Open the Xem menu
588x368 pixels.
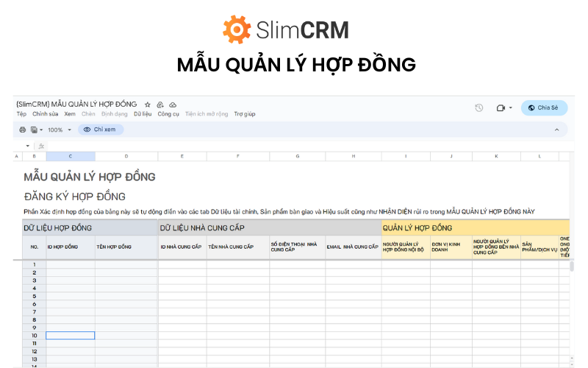70,114
